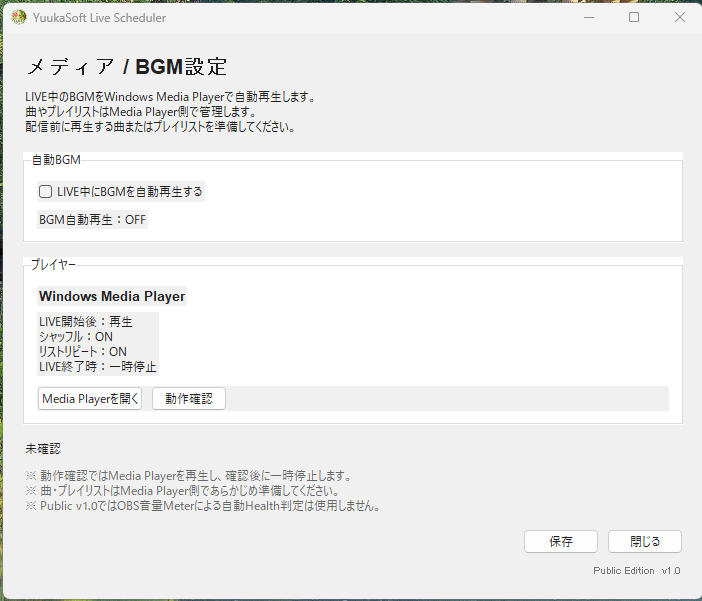Click the YuukaSoft Live Scheduler window title
702x601 pixels.
[99, 17]
